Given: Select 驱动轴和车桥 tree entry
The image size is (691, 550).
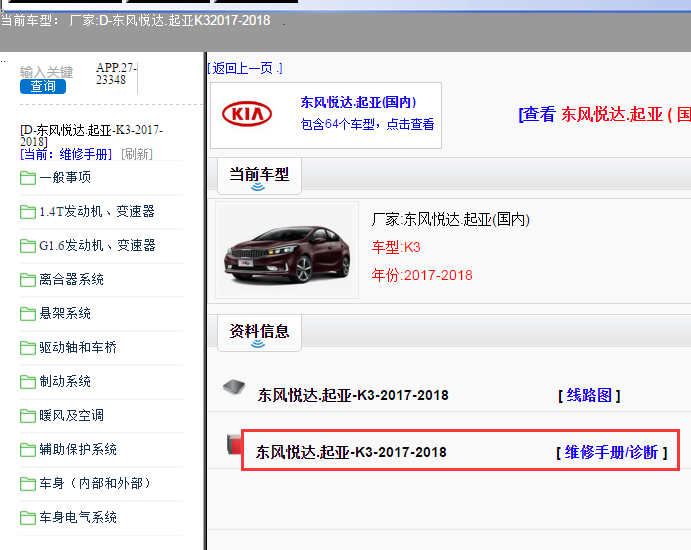Looking at the screenshot, I should coord(78,347).
